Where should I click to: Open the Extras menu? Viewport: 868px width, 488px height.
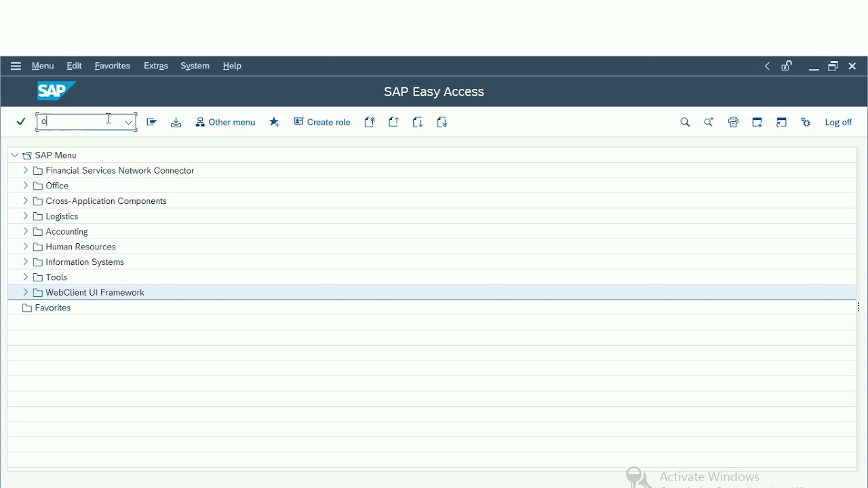tap(155, 66)
